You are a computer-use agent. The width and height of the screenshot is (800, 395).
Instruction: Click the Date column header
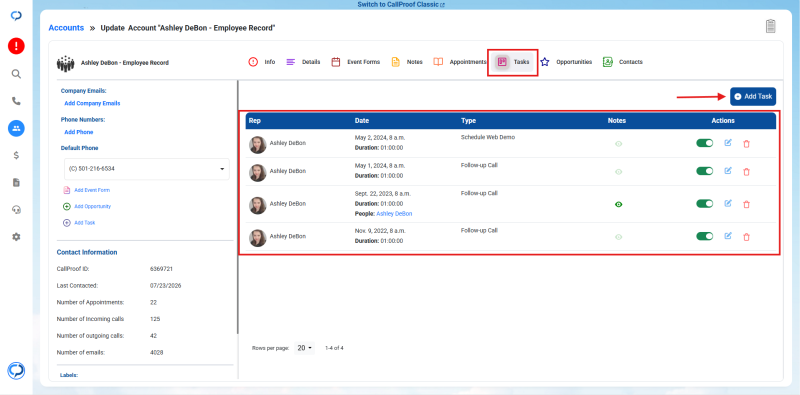point(362,121)
